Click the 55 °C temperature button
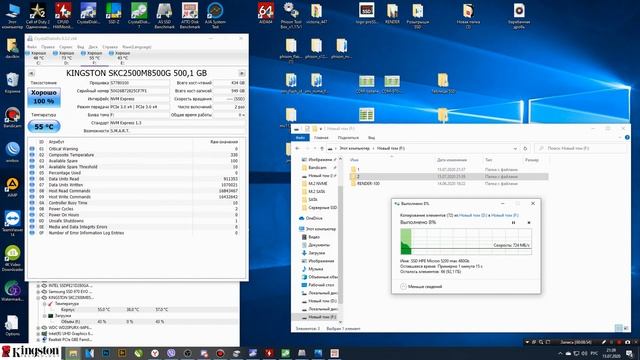 44,127
